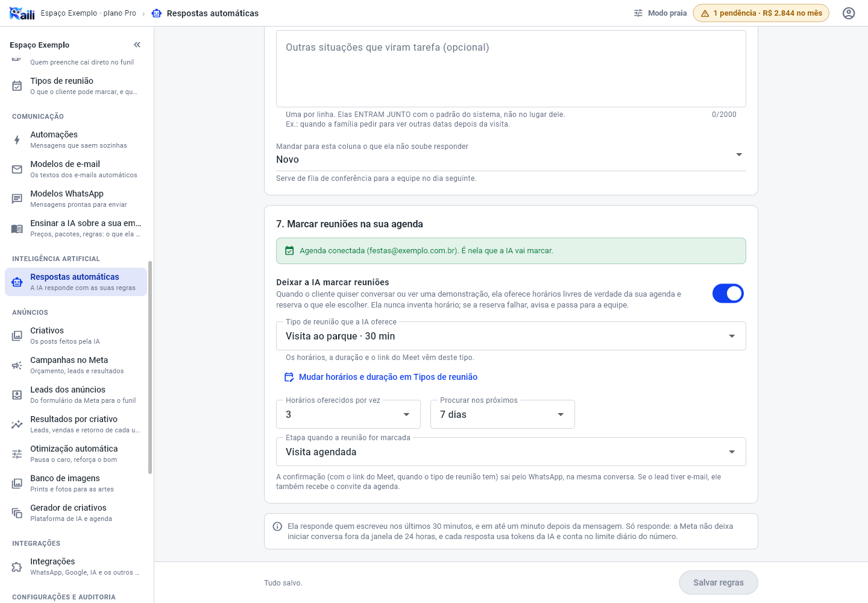
Task: Open Criativos in the sidebar
Action: coord(76,336)
